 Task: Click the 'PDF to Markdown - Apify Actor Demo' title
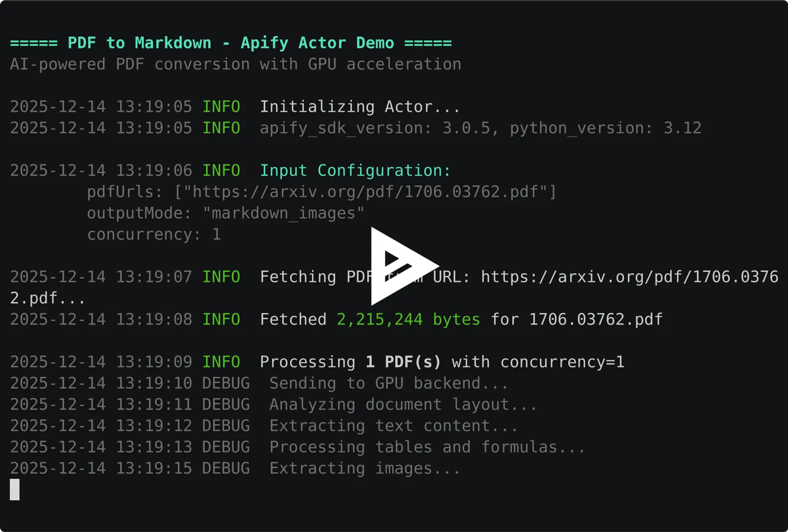point(231,43)
